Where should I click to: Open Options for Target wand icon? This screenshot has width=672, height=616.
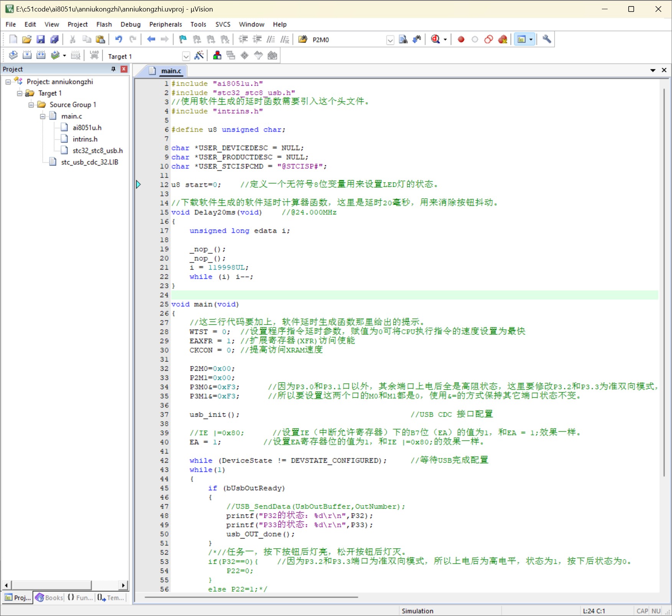[x=199, y=56]
